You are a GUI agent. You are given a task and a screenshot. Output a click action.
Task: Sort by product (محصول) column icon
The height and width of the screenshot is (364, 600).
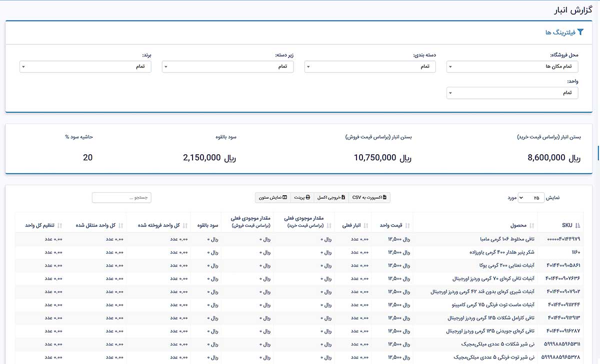tap(532, 225)
